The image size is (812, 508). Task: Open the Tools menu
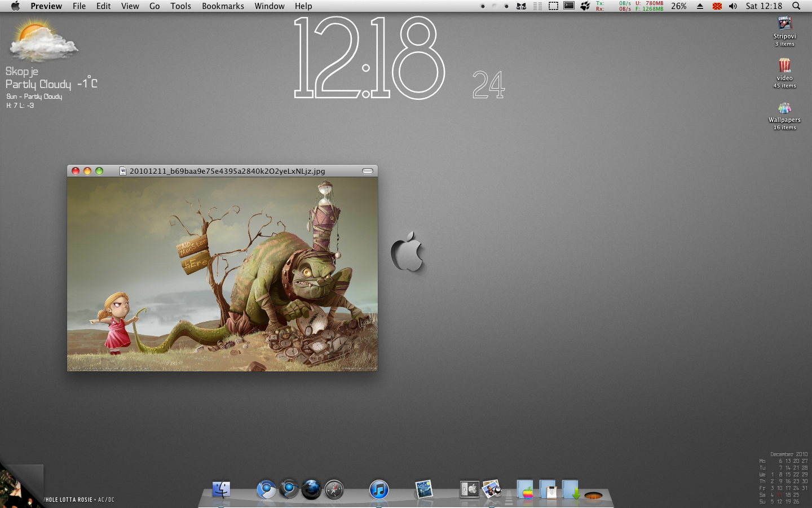click(180, 6)
